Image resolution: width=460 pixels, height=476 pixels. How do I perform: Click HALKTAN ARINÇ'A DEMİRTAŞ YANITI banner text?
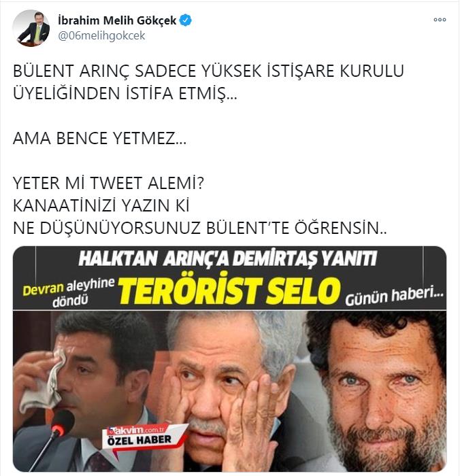(x=227, y=258)
